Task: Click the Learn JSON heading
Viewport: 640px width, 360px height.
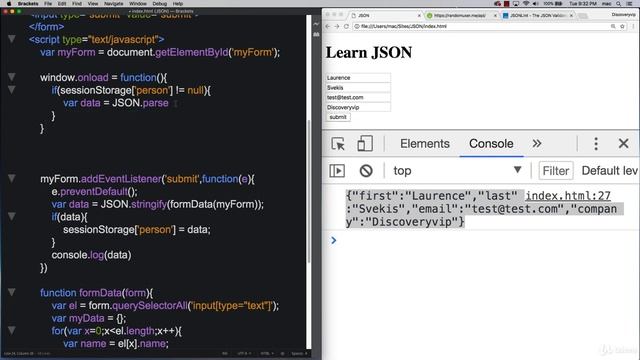Action: pyautogui.click(x=369, y=52)
